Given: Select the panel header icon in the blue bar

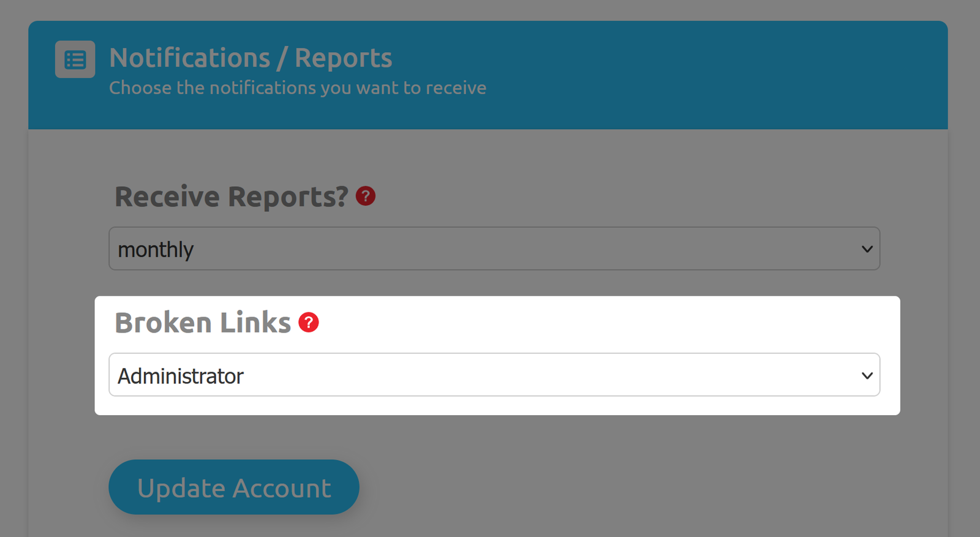Looking at the screenshot, I should tap(75, 59).
